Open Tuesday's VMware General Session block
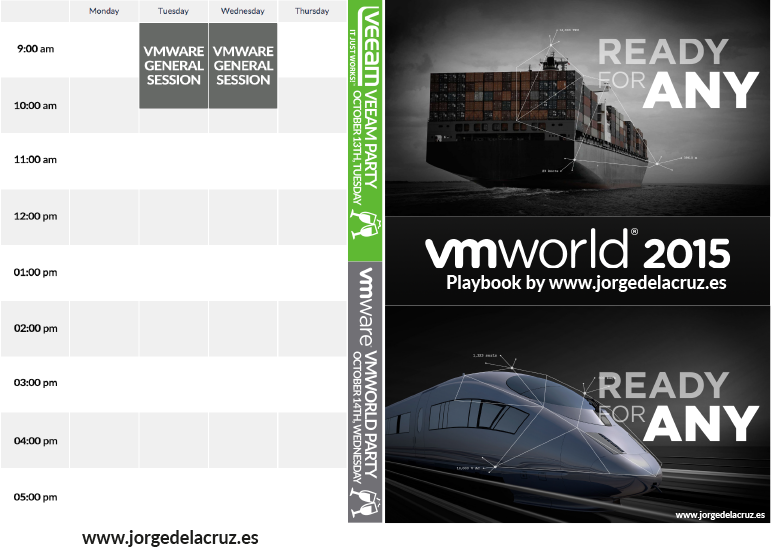 point(174,65)
